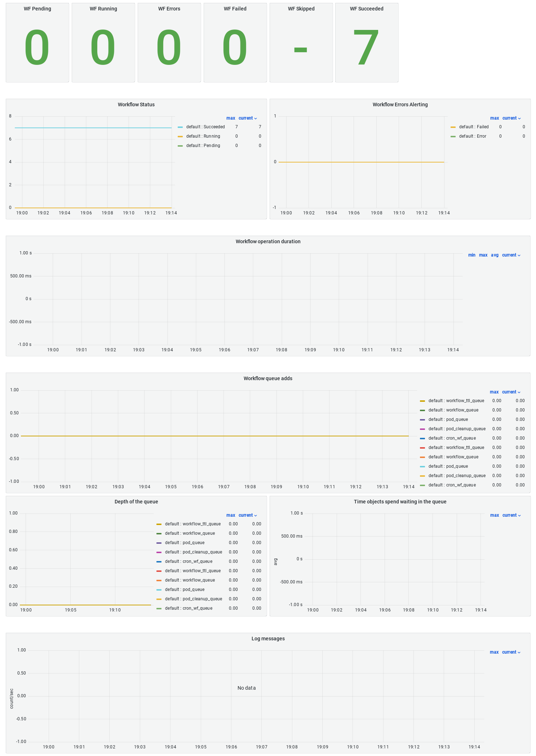Change color of Error series green swatch
536x756 pixels.
tap(453, 136)
